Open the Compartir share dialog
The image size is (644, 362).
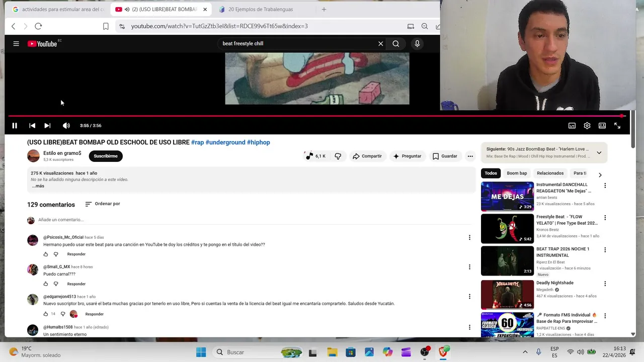[x=367, y=156]
